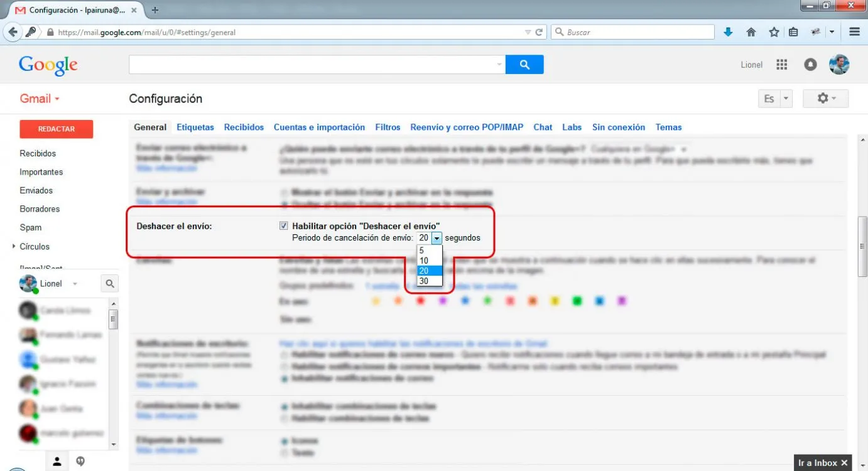Click the Buscar browser search field

click(x=633, y=32)
